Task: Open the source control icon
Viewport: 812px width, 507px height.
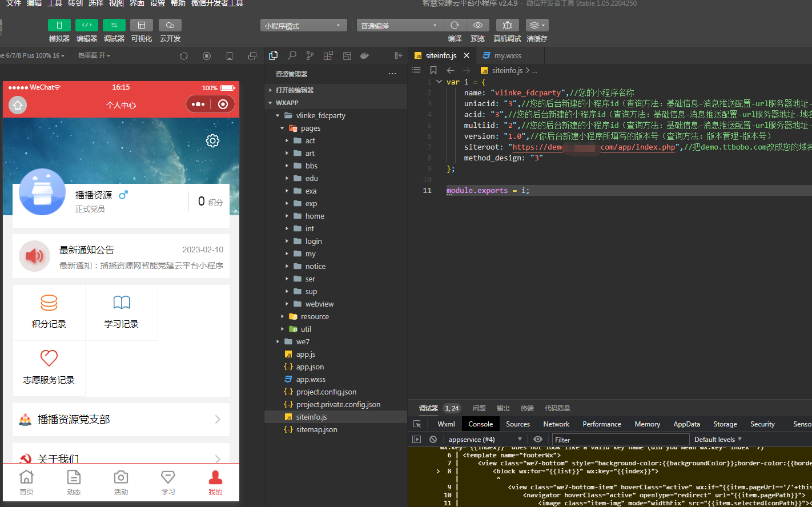Action: pyautogui.click(x=310, y=55)
